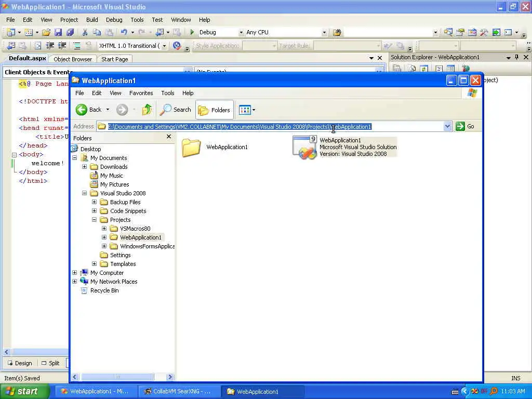Expand the Templates folder node

95,263
